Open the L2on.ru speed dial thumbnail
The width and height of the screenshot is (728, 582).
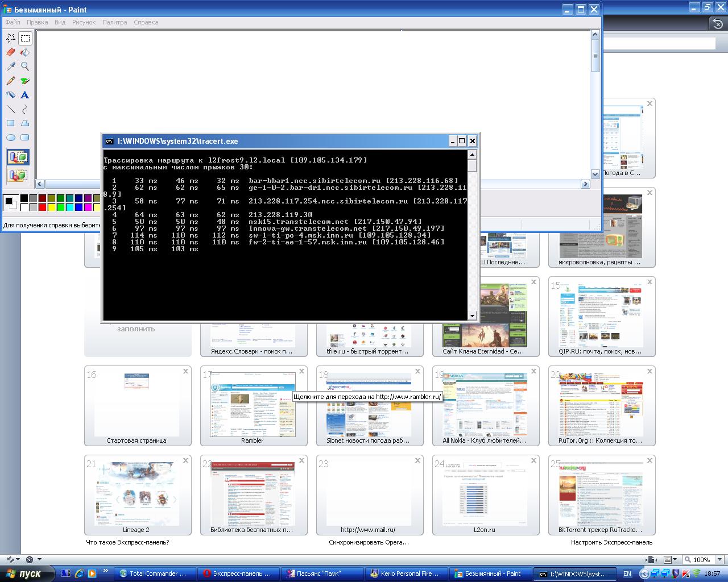click(x=485, y=495)
